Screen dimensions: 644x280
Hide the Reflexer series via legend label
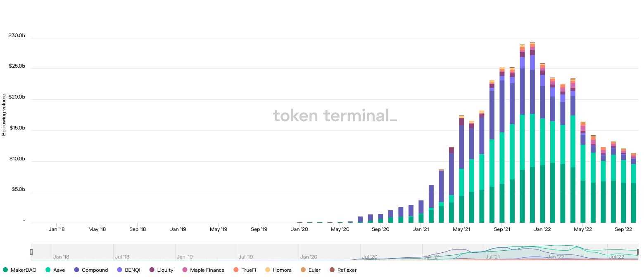coord(347,270)
